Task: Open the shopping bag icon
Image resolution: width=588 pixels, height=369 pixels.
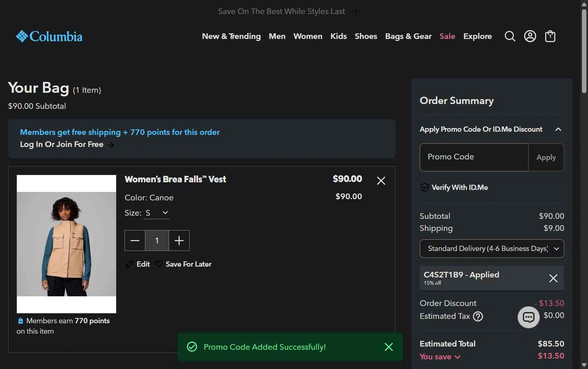Action: coord(550,37)
